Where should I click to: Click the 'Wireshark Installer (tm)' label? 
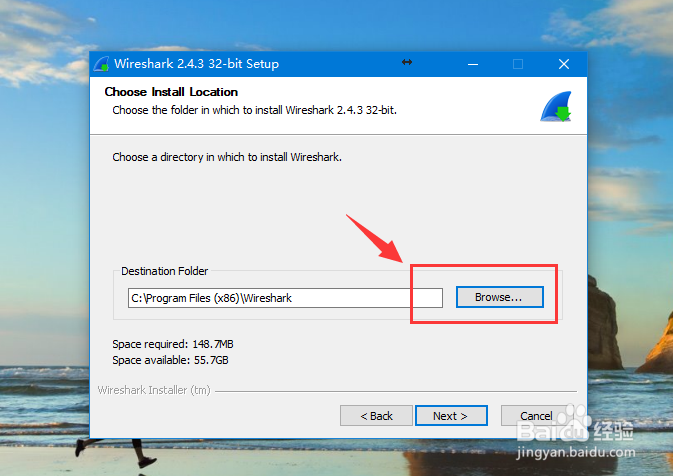154,390
